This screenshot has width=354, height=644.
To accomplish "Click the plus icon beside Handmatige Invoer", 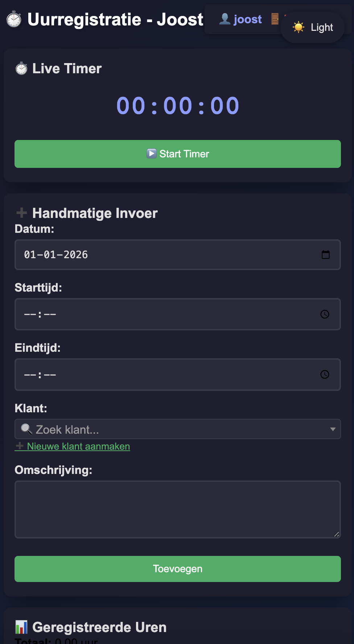I will [x=22, y=213].
